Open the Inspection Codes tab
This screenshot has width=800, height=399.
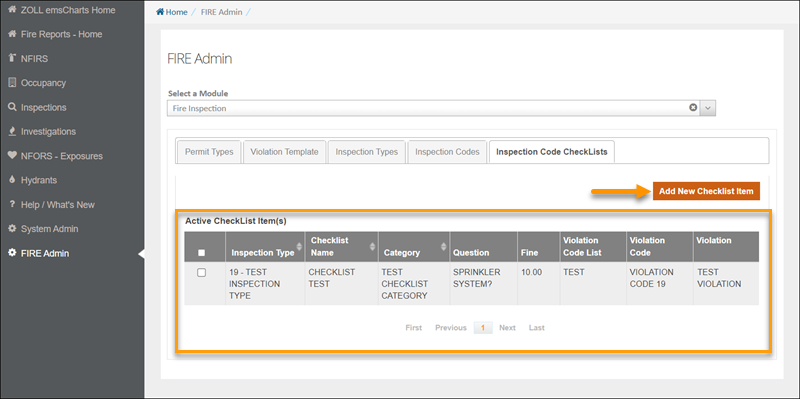pyautogui.click(x=447, y=152)
